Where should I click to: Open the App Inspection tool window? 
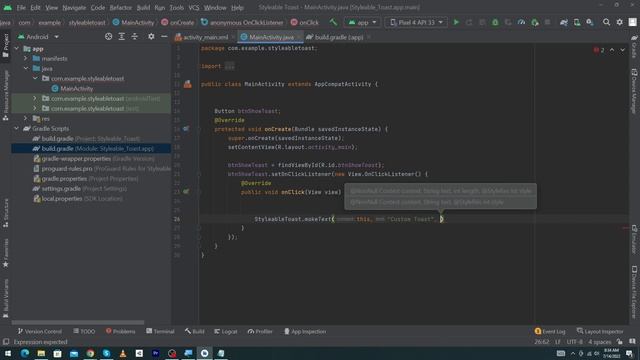pyautogui.click(x=305, y=331)
